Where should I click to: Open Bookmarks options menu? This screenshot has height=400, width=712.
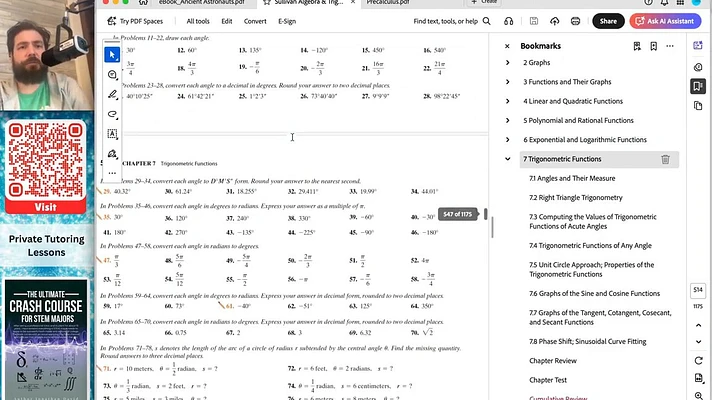(x=670, y=46)
